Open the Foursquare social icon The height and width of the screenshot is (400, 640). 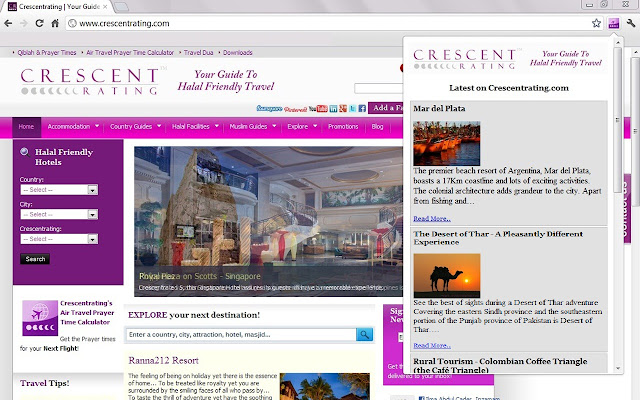[269, 109]
